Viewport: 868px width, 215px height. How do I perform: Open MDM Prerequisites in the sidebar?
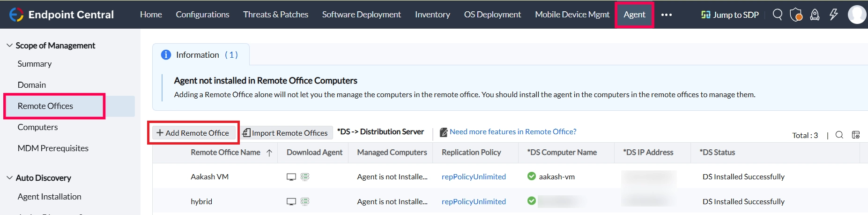click(x=53, y=148)
